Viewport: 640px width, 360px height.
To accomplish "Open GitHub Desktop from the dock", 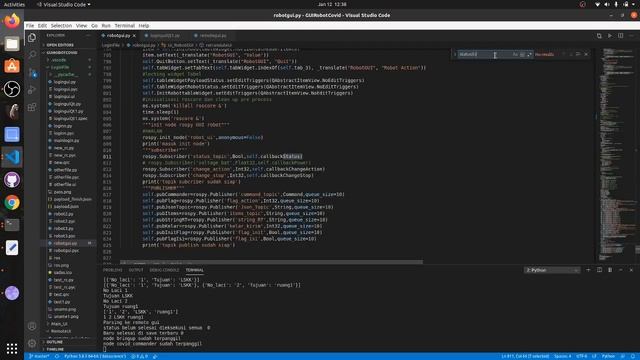I will pyautogui.click(x=12, y=180).
